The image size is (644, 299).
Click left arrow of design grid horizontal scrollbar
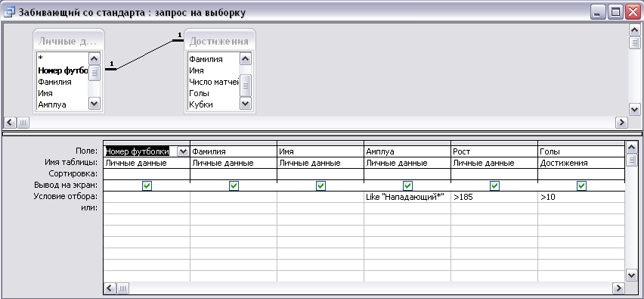(x=110, y=288)
